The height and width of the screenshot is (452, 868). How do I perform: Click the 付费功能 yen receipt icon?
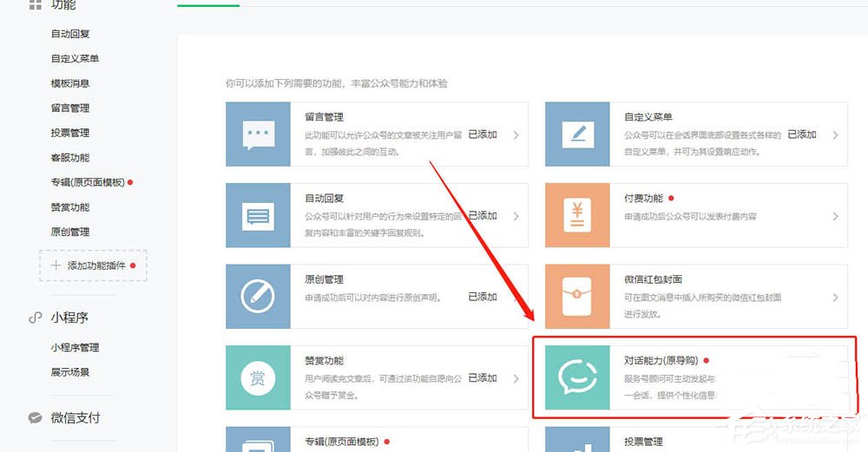577,215
